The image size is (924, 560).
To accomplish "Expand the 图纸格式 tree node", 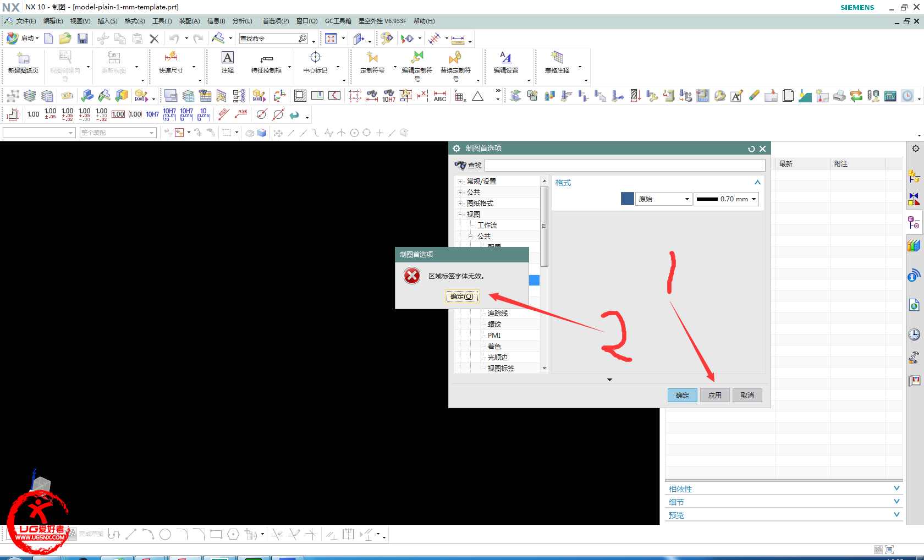I will (460, 204).
